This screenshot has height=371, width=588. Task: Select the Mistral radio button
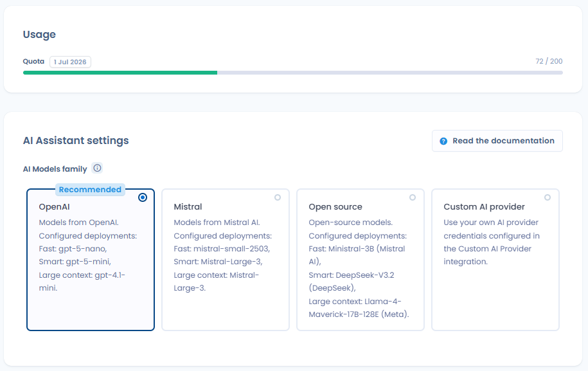[278, 197]
